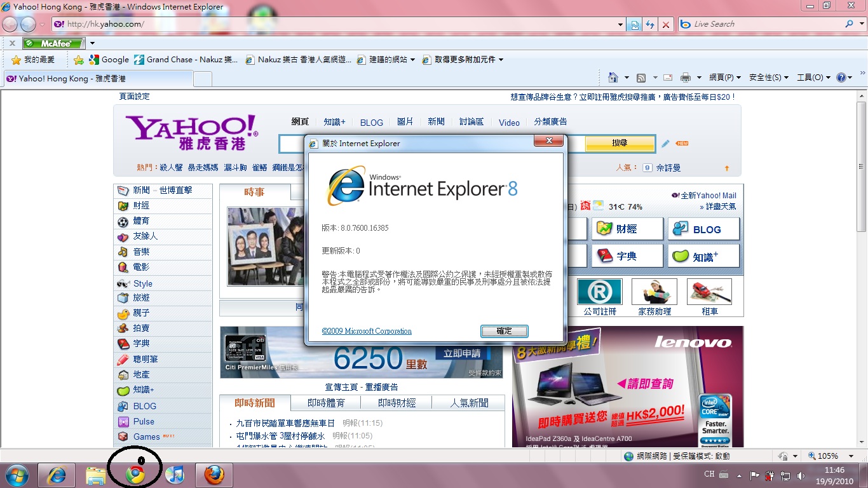Open Firefox from the taskbar
868x488 pixels.
pos(214,475)
